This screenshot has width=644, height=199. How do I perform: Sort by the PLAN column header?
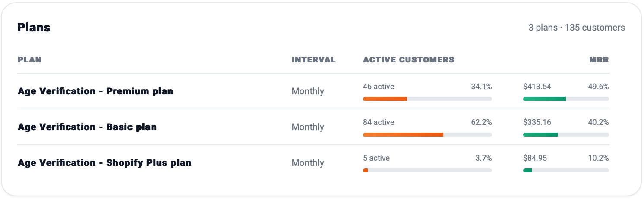coord(30,60)
